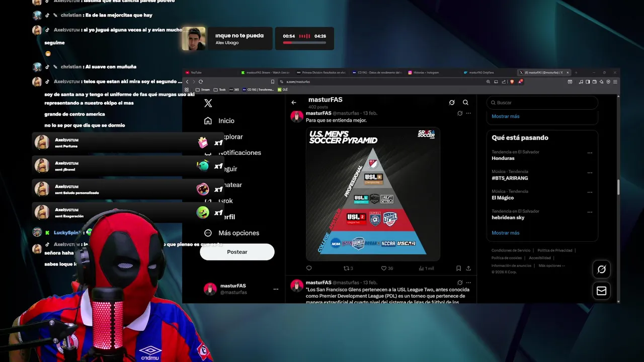Open options for #BTS_ARIRANG trend
The height and width of the screenshot is (362, 644).
pos(590,172)
